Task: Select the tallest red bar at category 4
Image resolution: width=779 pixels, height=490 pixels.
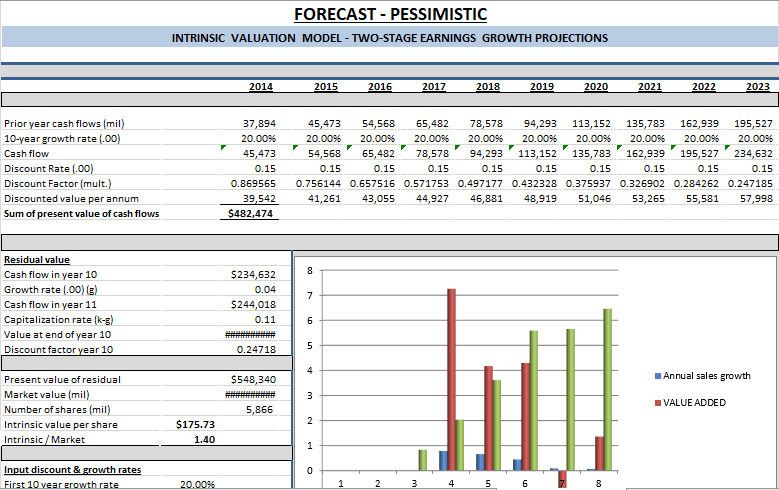Action: coord(451,380)
